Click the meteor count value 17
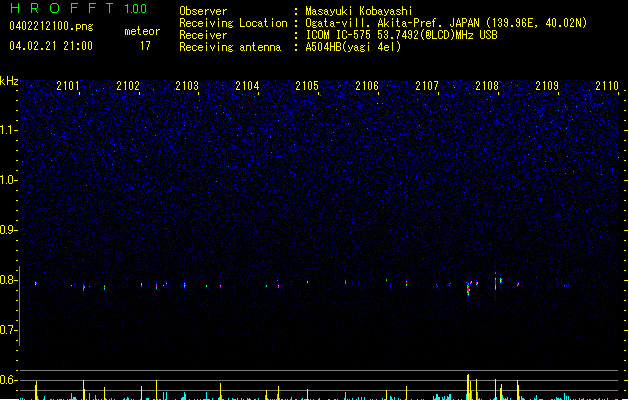 pyautogui.click(x=145, y=46)
